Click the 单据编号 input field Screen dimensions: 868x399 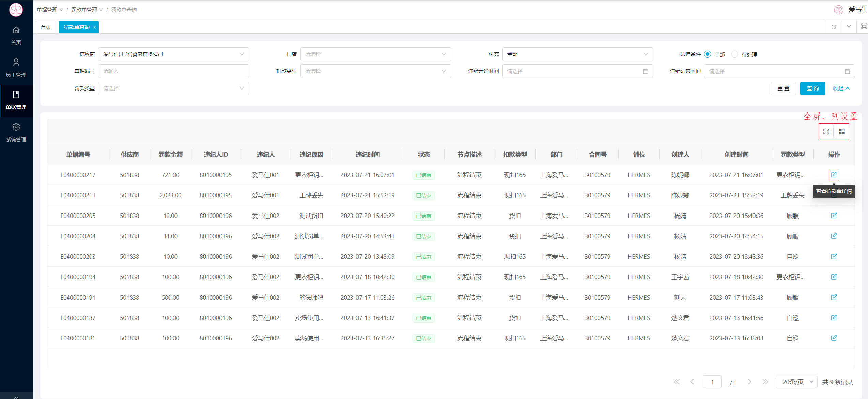point(173,71)
